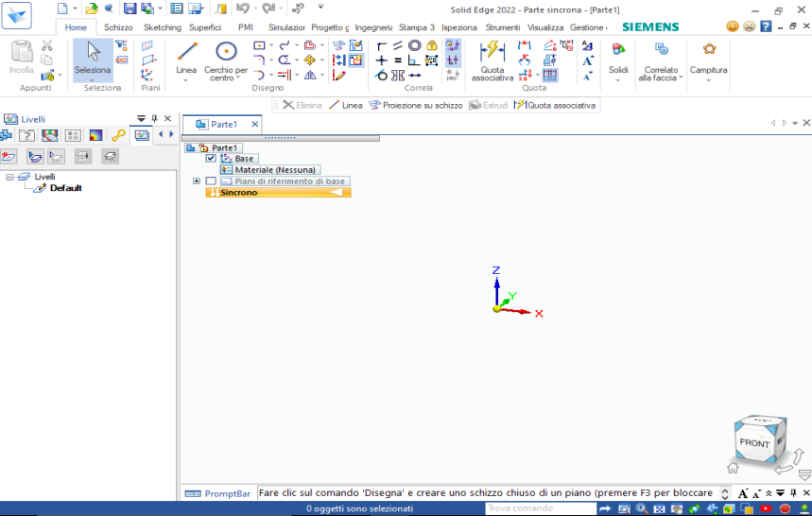Open the Seleziona dropdown arrow
Screen dimensions: 812x516
(93, 79)
